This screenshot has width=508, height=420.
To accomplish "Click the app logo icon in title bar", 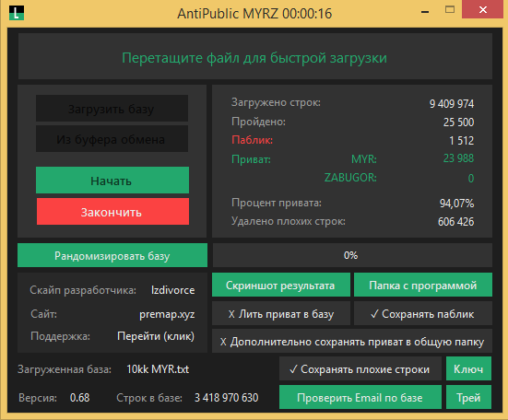I will click(17, 13).
